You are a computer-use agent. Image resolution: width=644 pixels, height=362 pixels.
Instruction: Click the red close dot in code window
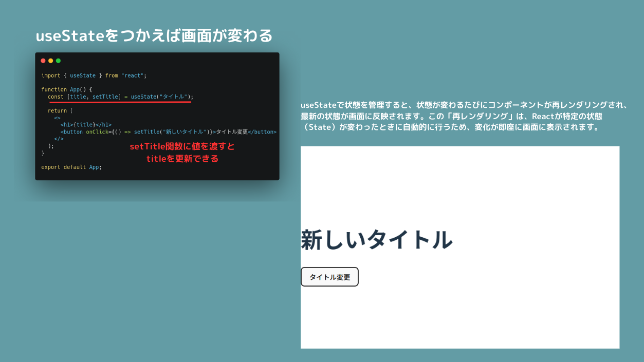(x=43, y=61)
